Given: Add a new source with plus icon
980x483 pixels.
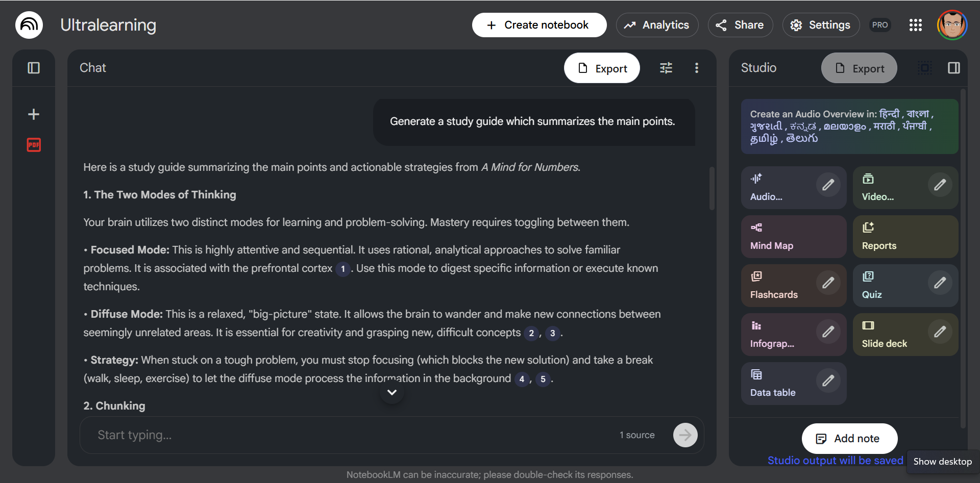Looking at the screenshot, I should (x=34, y=114).
